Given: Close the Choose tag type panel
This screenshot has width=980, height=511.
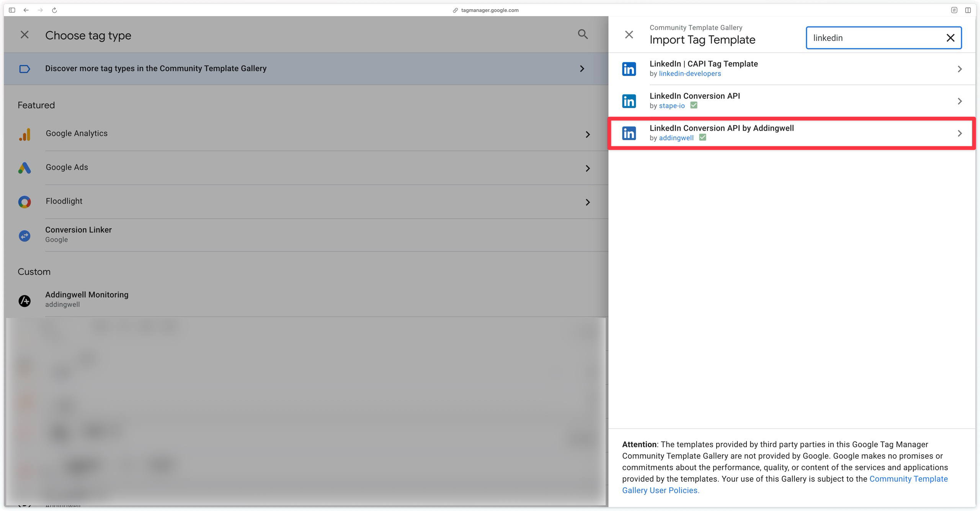Looking at the screenshot, I should (24, 35).
